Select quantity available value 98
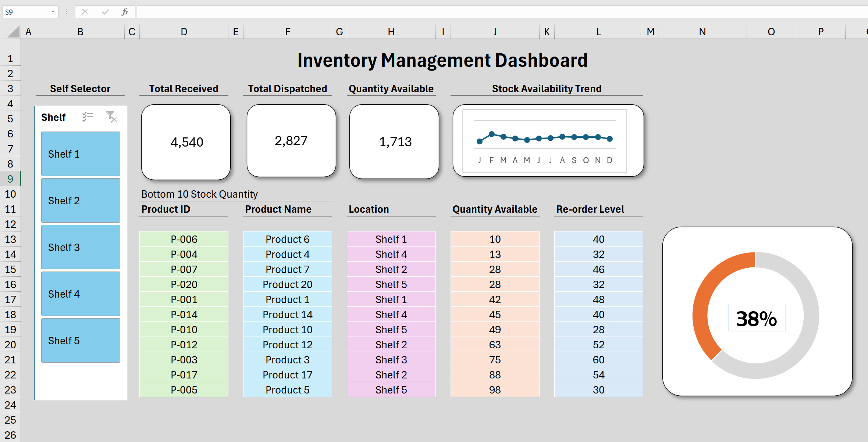The image size is (868, 442). click(495, 390)
